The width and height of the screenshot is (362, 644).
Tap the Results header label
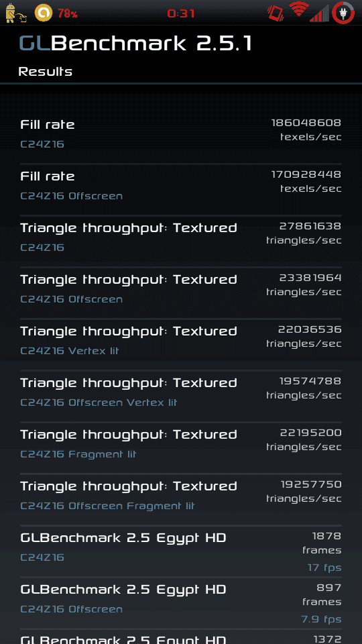pos(46,72)
